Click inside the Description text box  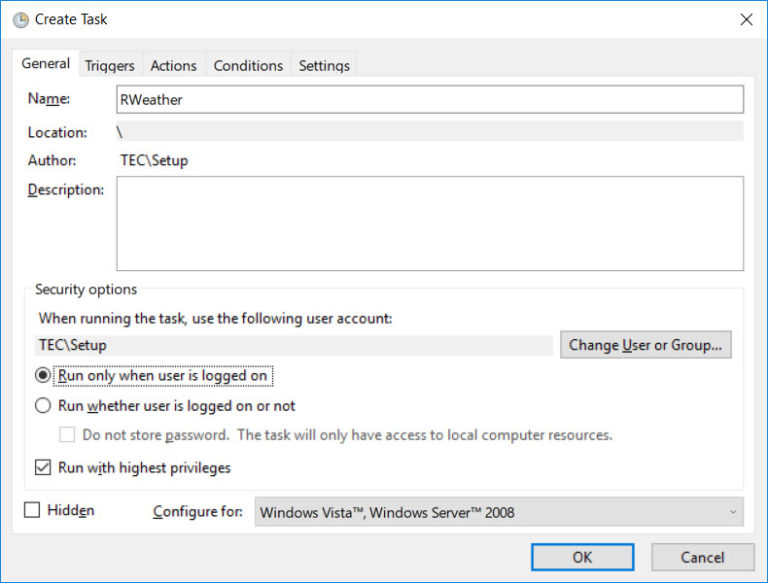(430, 223)
